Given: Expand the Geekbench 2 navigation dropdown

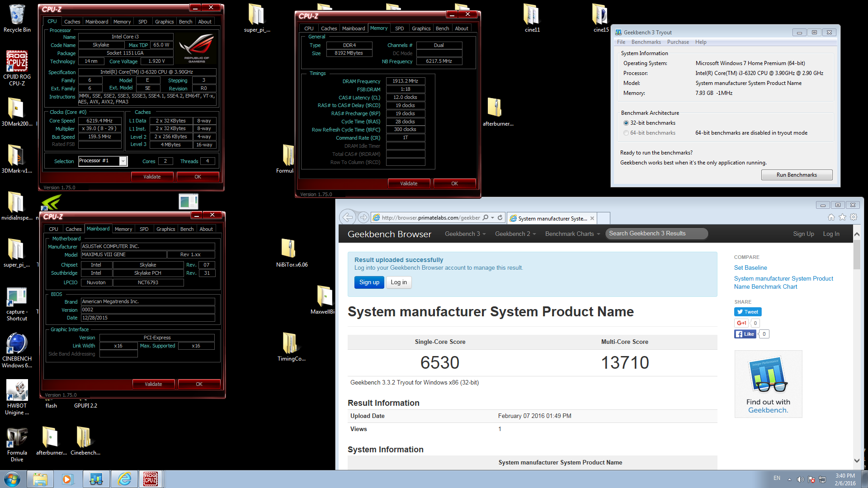Looking at the screenshot, I should [x=515, y=234].
